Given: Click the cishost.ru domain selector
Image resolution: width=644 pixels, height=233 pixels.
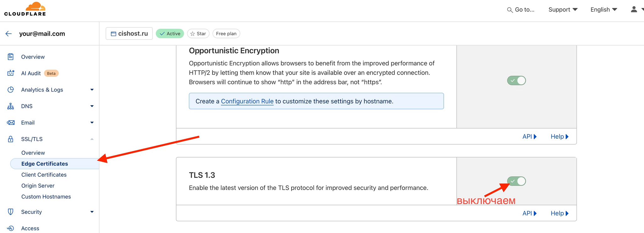Looking at the screenshot, I should coord(129,34).
